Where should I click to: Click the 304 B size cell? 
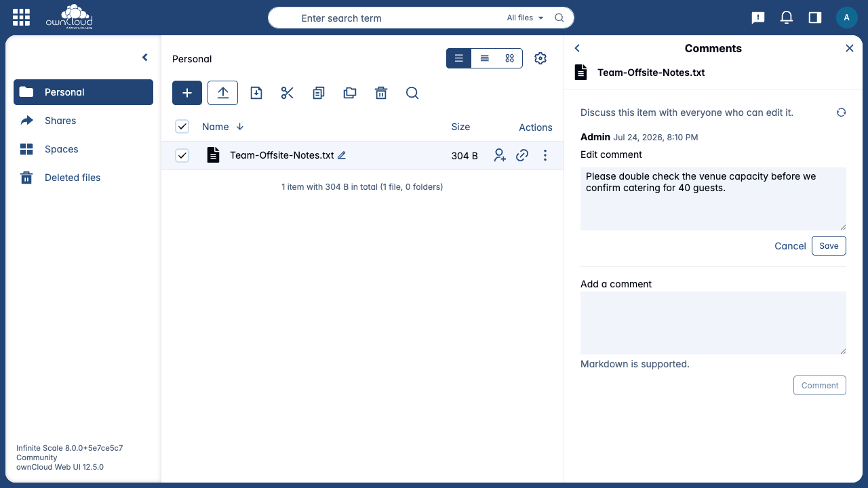(465, 156)
